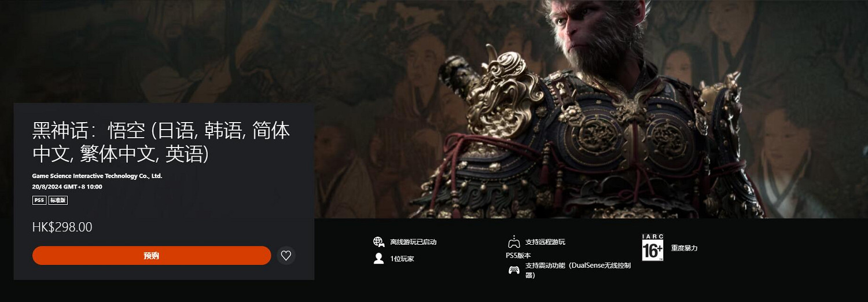Open the IARC 16+ rating badge
This screenshot has width=868, height=302.
coord(653,248)
